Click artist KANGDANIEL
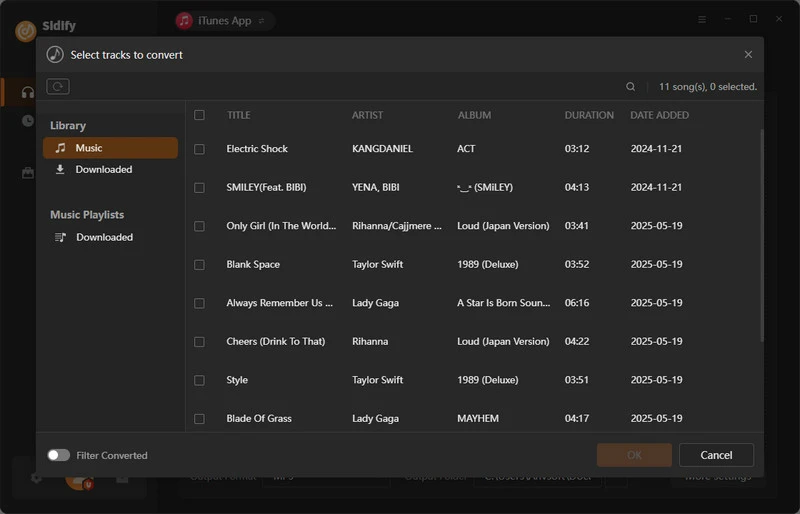The height and width of the screenshot is (514, 800). [x=382, y=149]
